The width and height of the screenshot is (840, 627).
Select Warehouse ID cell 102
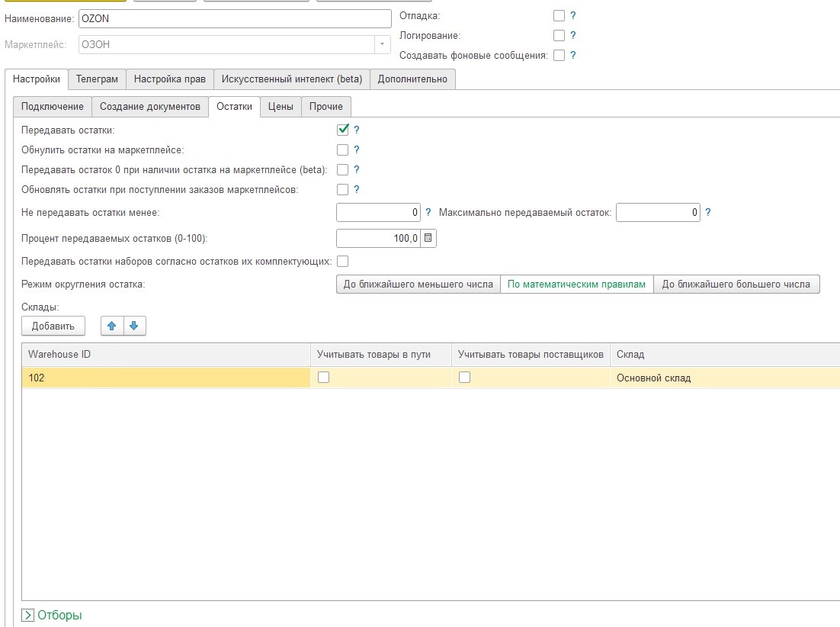pos(166,378)
